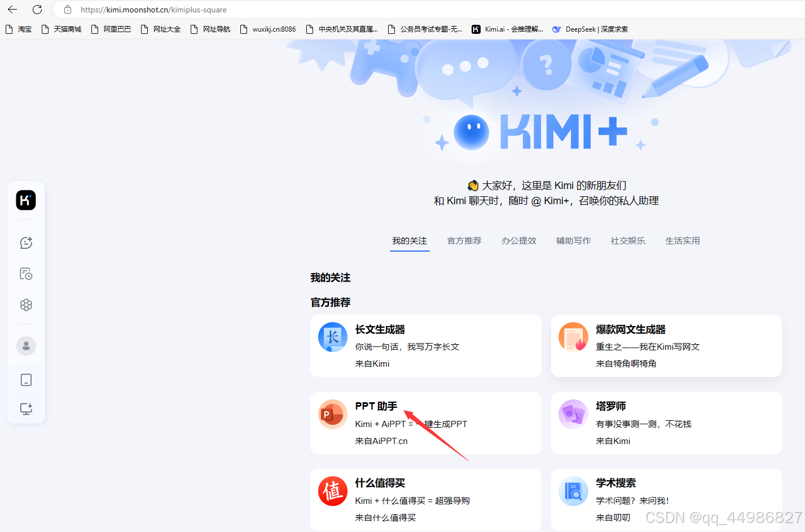Switch to 辅助写作 tab
The height and width of the screenshot is (532, 805).
pos(574,241)
